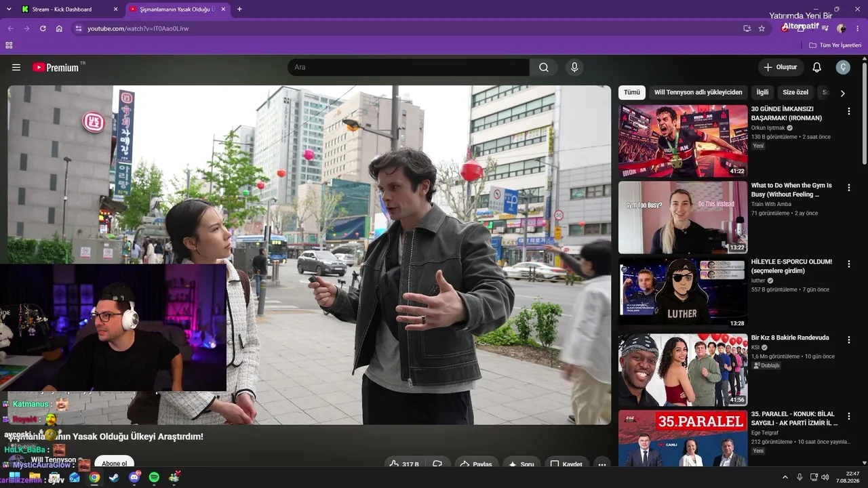The image size is (868, 488).
Task: Click in the YouTube Ara search field
Action: click(x=408, y=67)
